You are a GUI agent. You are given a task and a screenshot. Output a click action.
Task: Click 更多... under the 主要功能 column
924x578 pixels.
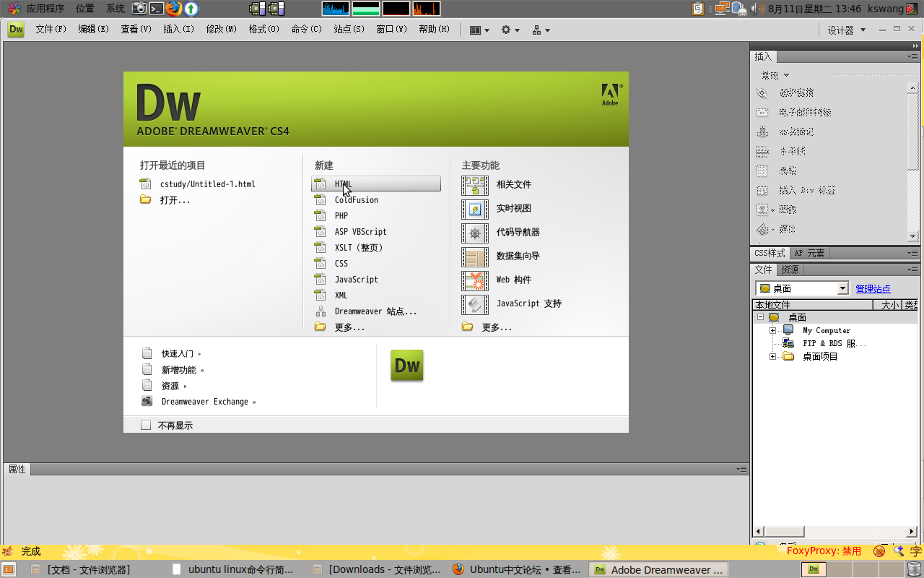click(x=497, y=327)
